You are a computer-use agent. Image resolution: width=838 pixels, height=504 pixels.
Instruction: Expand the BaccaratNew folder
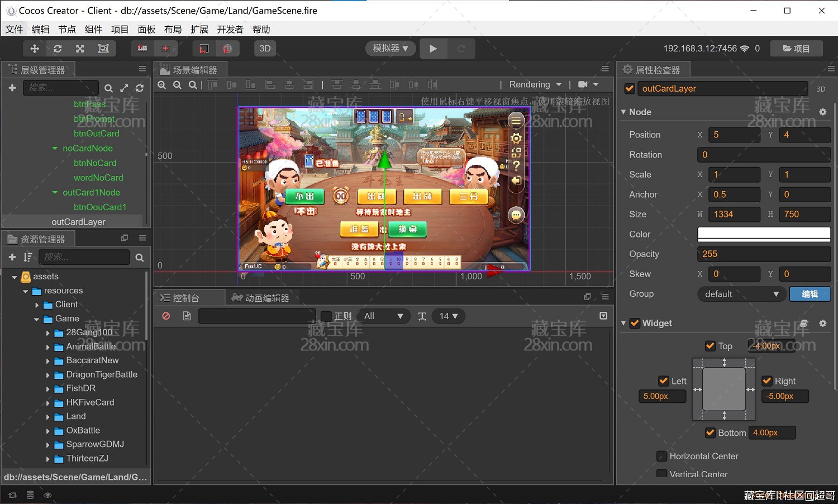pyautogui.click(x=48, y=361)
